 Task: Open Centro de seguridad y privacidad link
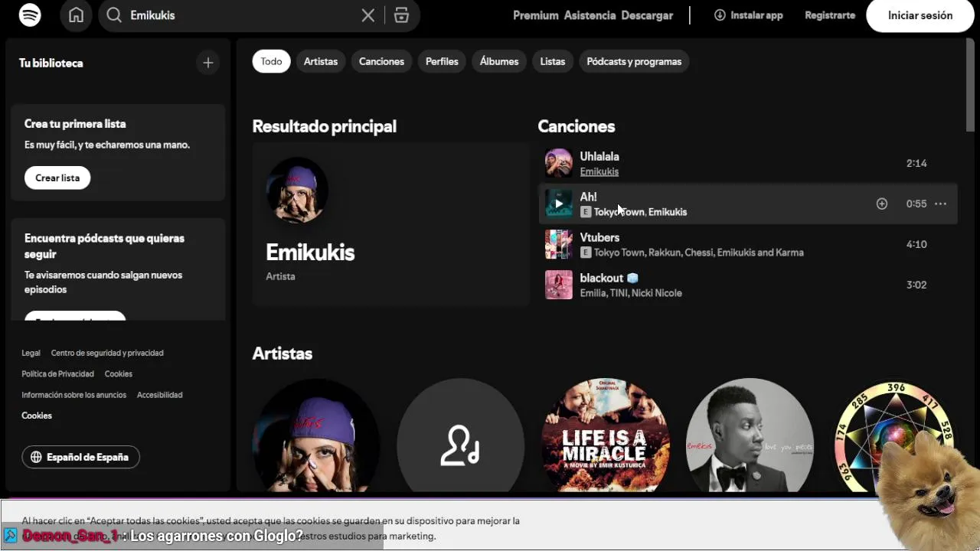(x=107, y=353)
